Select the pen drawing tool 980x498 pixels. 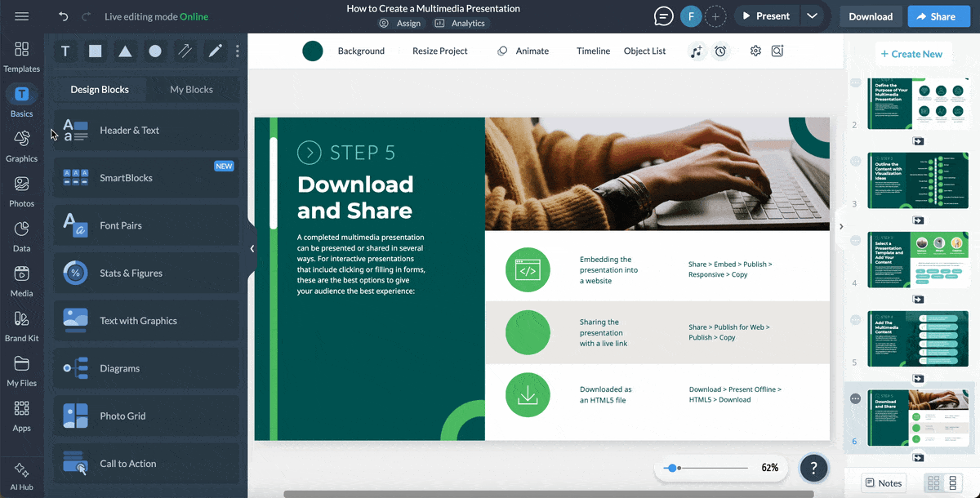tap(215, 51)
